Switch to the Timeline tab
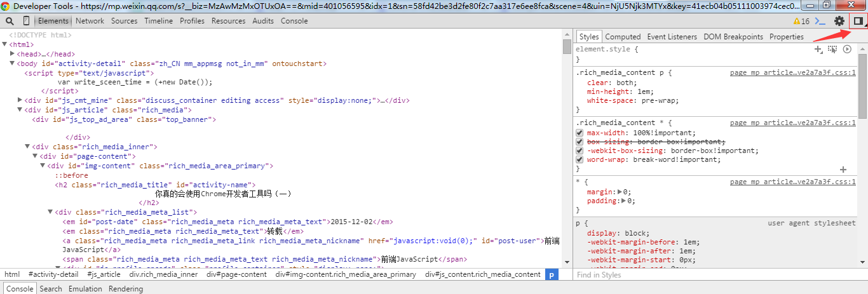 [x=158, y=21]
